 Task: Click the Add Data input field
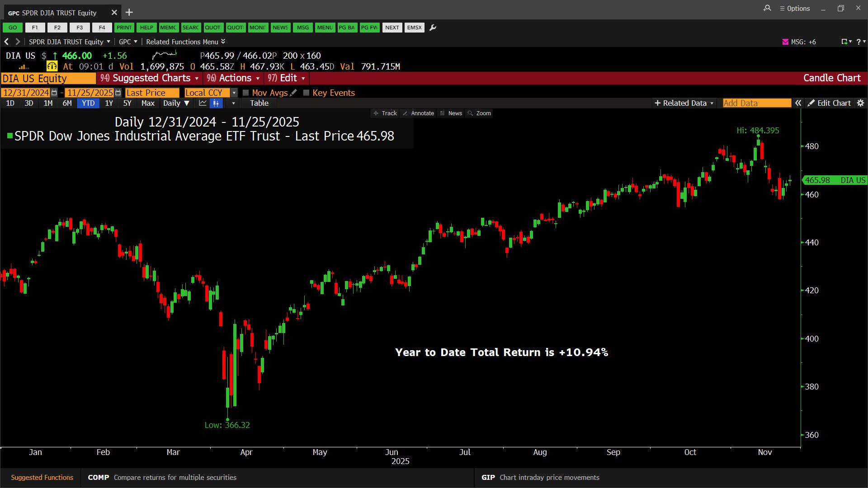pos(756,103)
